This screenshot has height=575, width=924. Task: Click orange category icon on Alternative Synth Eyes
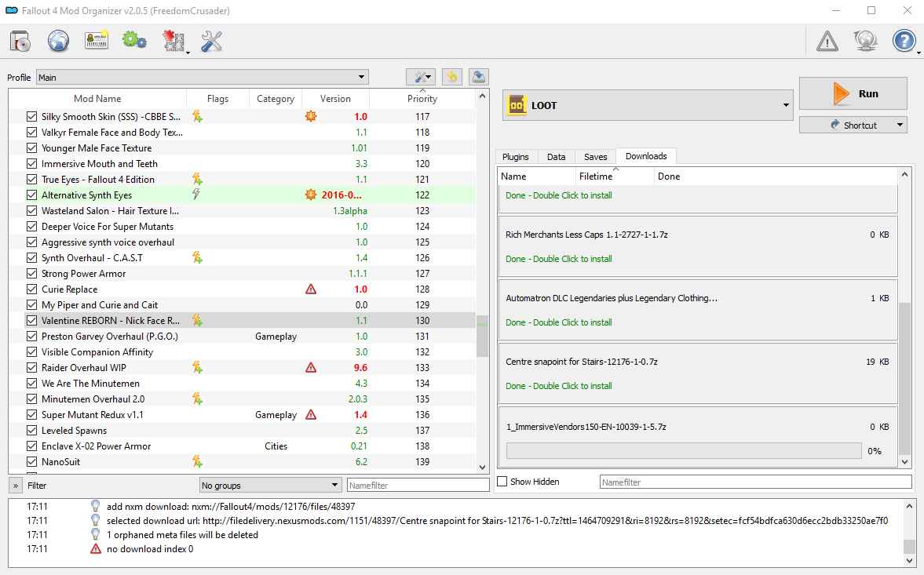tap(311, 195)
